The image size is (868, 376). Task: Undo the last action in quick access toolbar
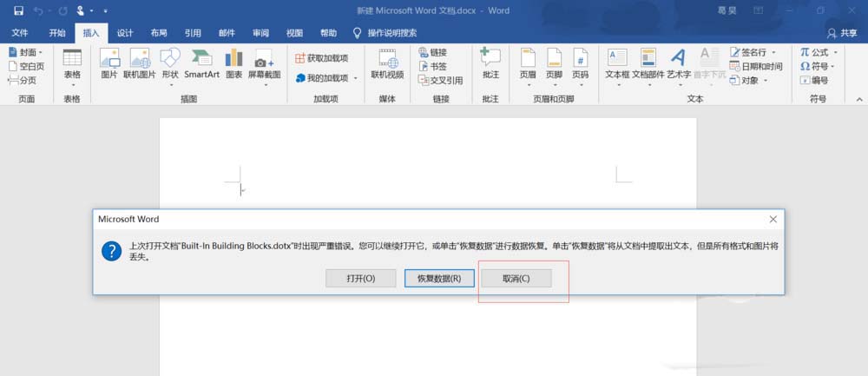(38, 10)
